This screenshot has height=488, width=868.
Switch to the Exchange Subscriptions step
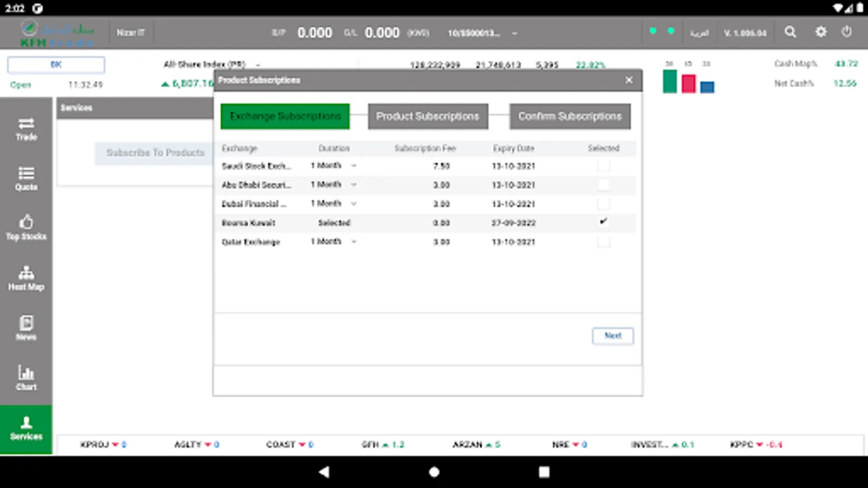coord(285,116)
